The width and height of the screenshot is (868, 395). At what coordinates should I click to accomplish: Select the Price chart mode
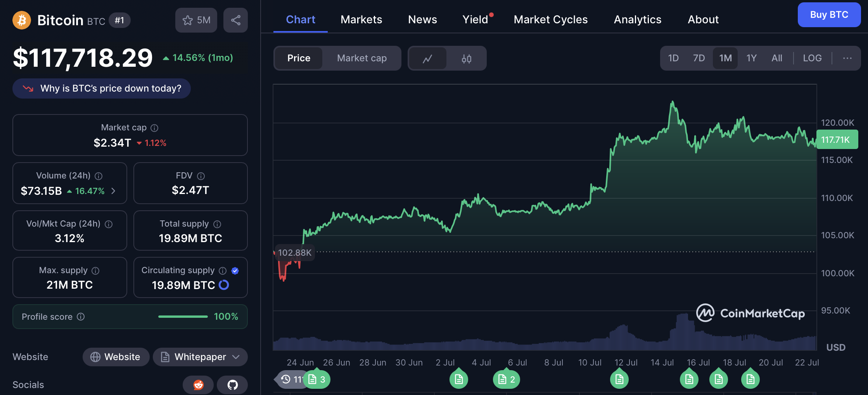point(299,58)
